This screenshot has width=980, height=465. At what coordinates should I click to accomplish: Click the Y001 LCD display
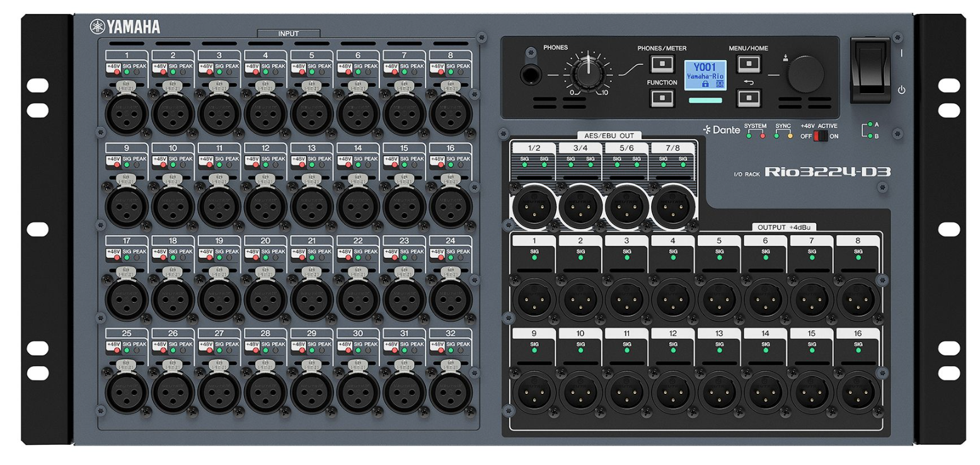coord(705,76)
